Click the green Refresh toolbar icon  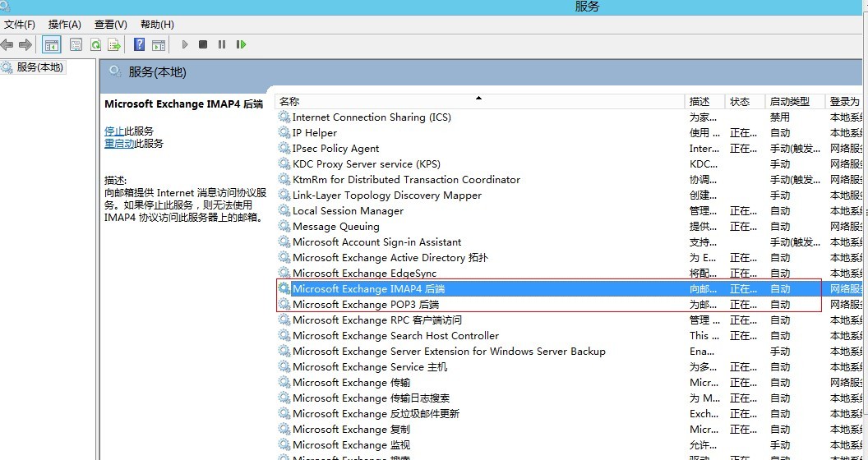coord(96,45)
